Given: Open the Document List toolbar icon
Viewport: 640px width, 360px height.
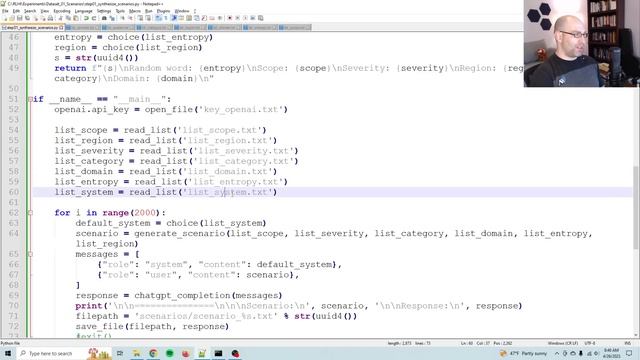Looking at the screenshot, I should tap(197, 18).
